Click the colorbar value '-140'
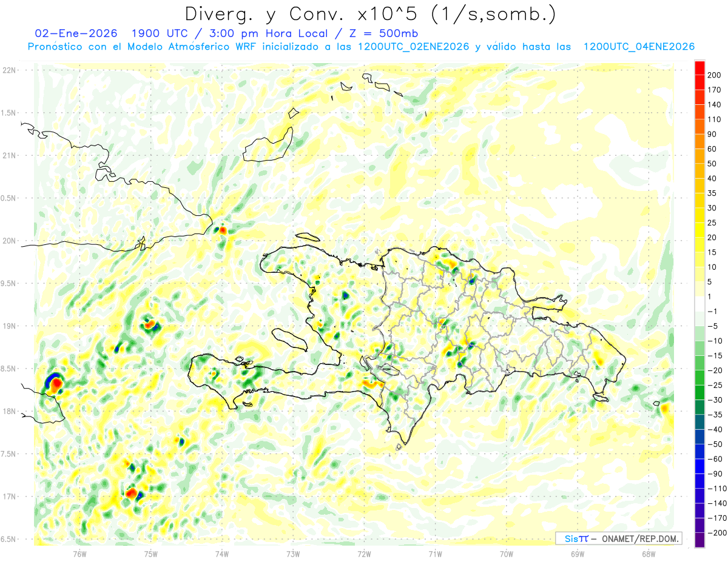728x562 pixels. point(716,504)
